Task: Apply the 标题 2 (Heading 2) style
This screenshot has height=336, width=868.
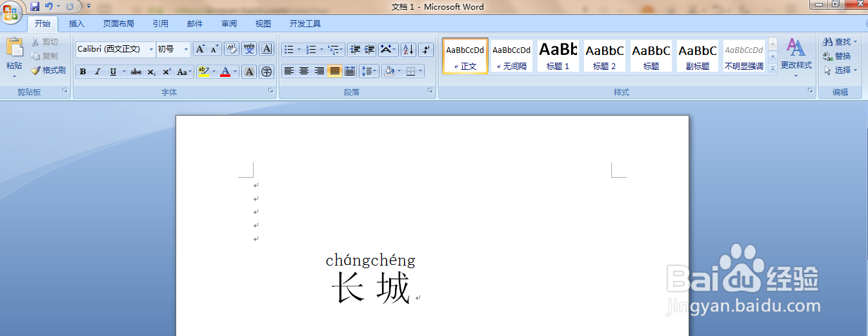Action: [605, 56]
